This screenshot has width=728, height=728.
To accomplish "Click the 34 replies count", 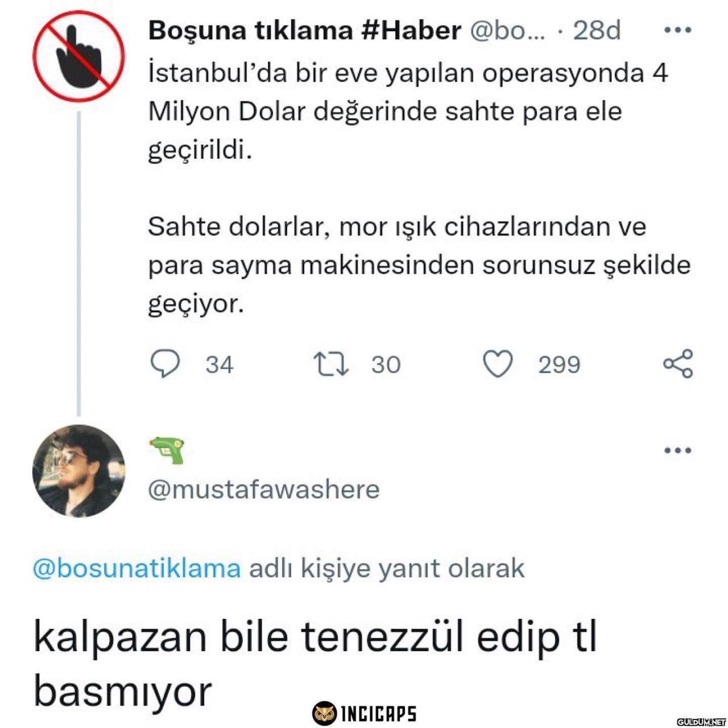I will point(220,365).
